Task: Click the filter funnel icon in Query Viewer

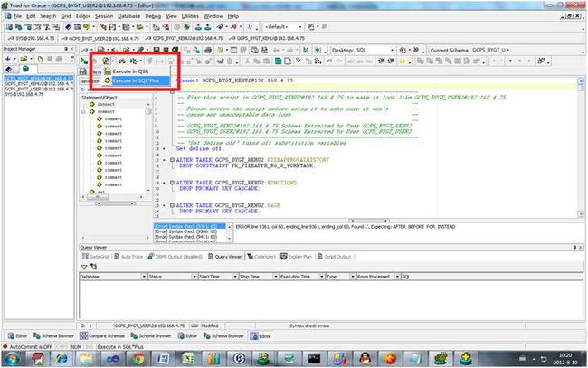Action: pos(84,267)
